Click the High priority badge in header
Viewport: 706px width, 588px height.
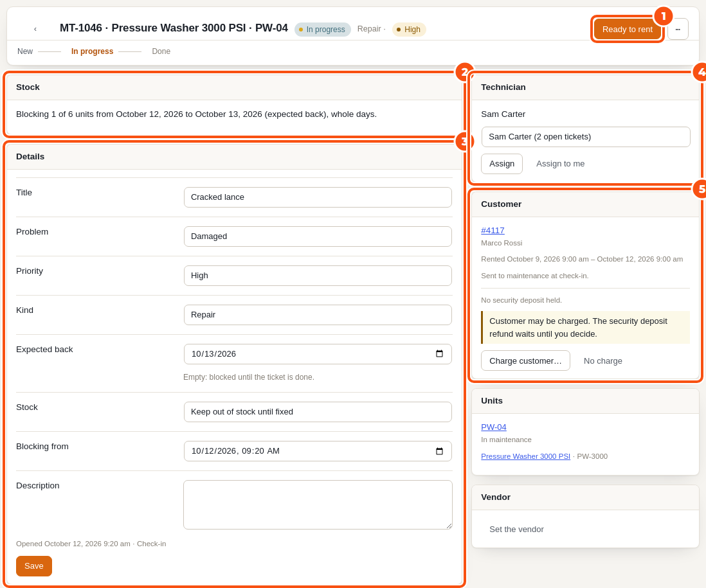point(409,30)
